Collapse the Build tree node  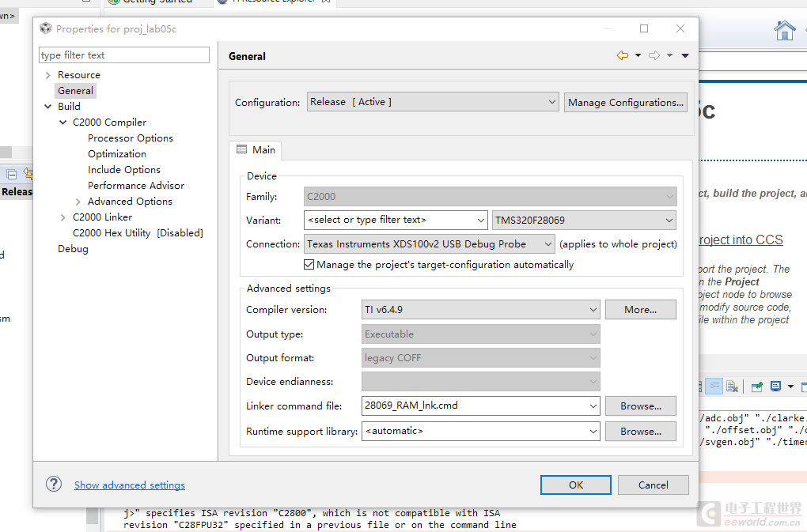tap(47, 107)
